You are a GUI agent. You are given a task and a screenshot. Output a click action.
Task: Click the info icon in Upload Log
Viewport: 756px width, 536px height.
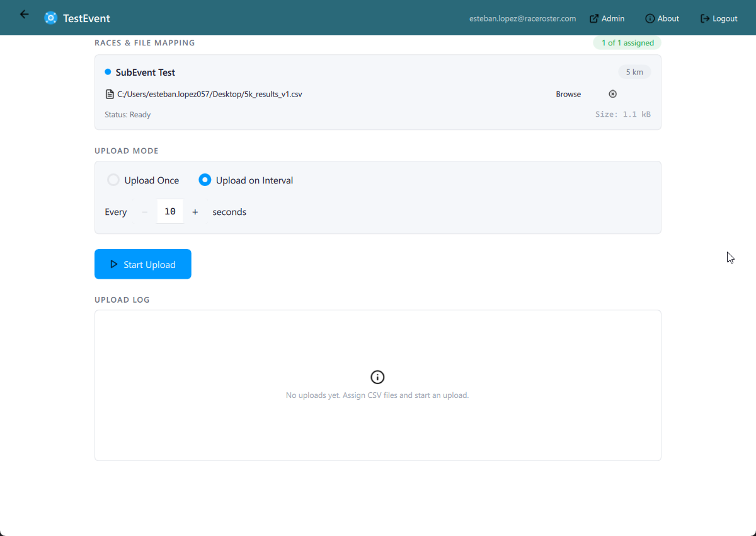tap(377, 377)
